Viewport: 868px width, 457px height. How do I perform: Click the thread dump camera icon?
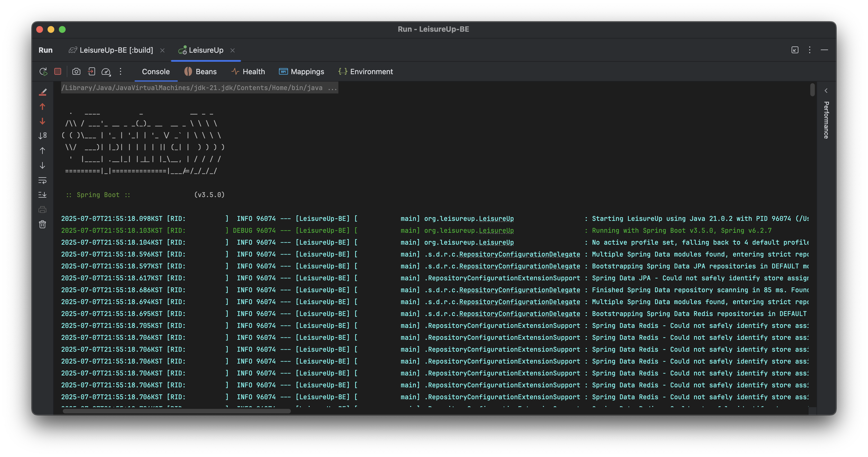(76, 72)
